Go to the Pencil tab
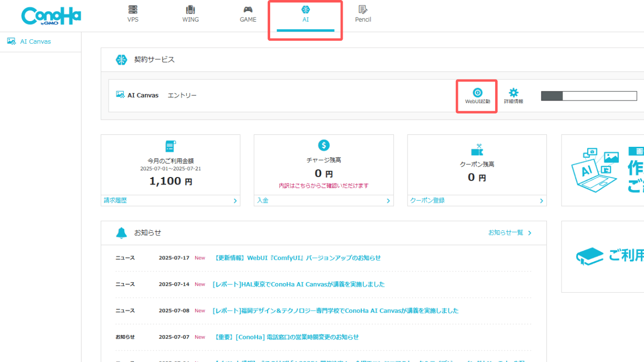This screenshot has width=644, height=362. (363, 14)
